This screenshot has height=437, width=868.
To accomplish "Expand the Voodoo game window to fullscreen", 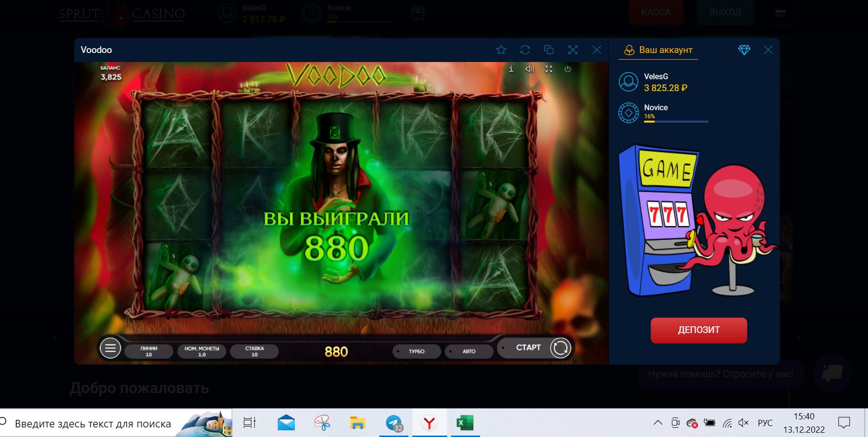I will (573, 50).
